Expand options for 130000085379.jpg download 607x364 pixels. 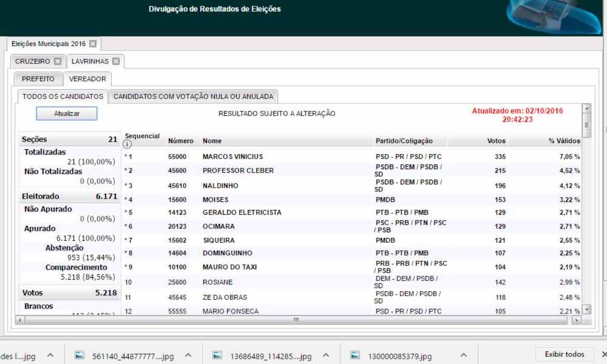click(x=463, y=355)
